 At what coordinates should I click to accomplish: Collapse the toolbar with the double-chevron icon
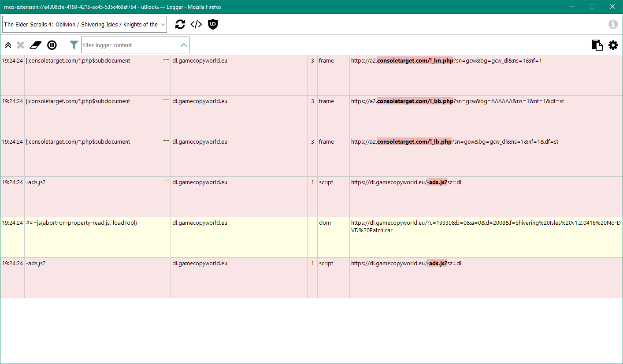pos(8,45)
